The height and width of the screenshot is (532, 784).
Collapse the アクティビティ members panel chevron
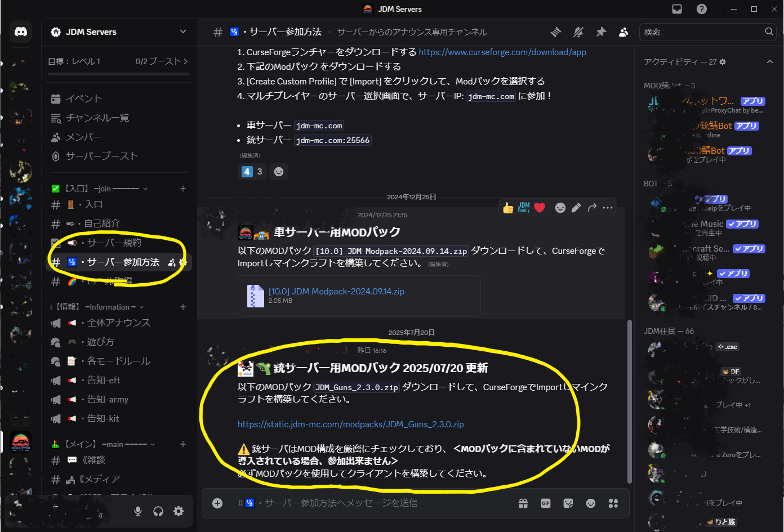point(770,61)
